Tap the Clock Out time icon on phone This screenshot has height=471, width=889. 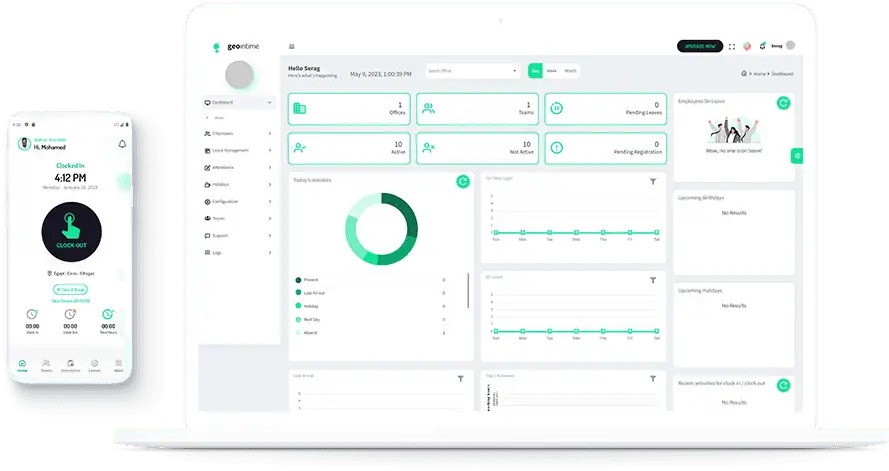tap(70, 314)
